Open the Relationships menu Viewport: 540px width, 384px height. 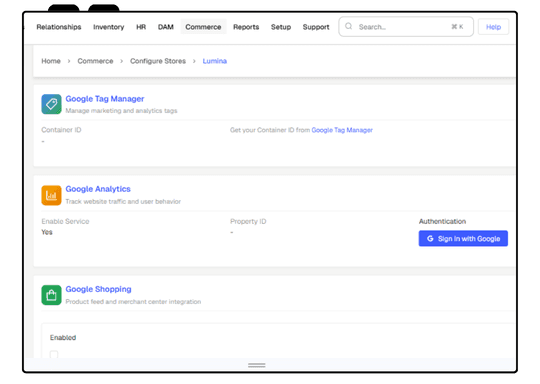(59, 27)
